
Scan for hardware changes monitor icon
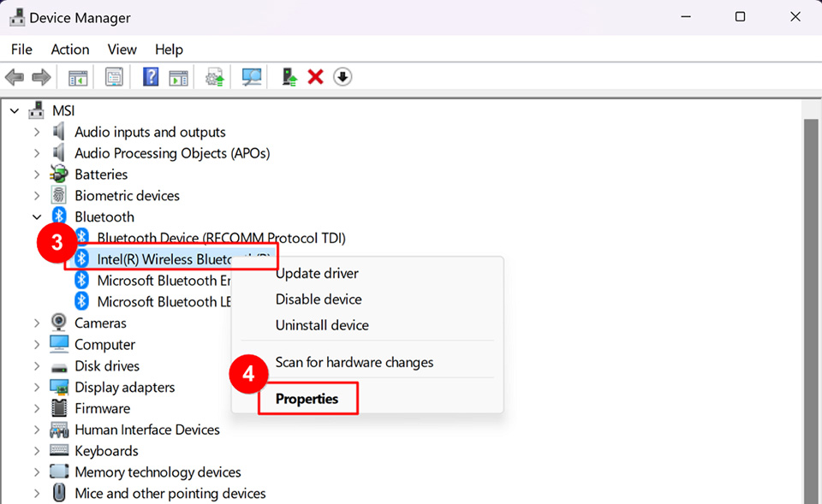pyautogui.click(x=252, y=78)
